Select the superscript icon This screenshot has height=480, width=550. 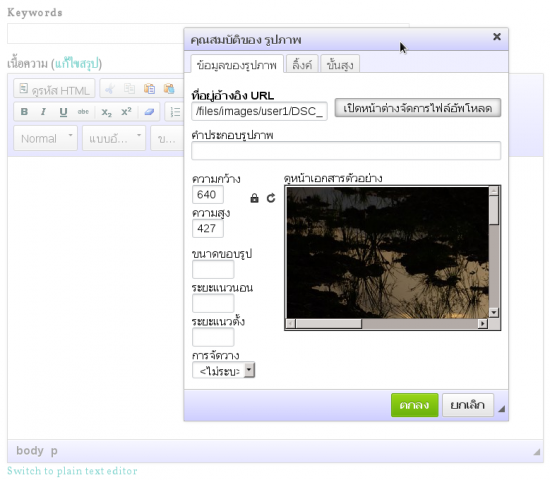(x=126, y=112)
